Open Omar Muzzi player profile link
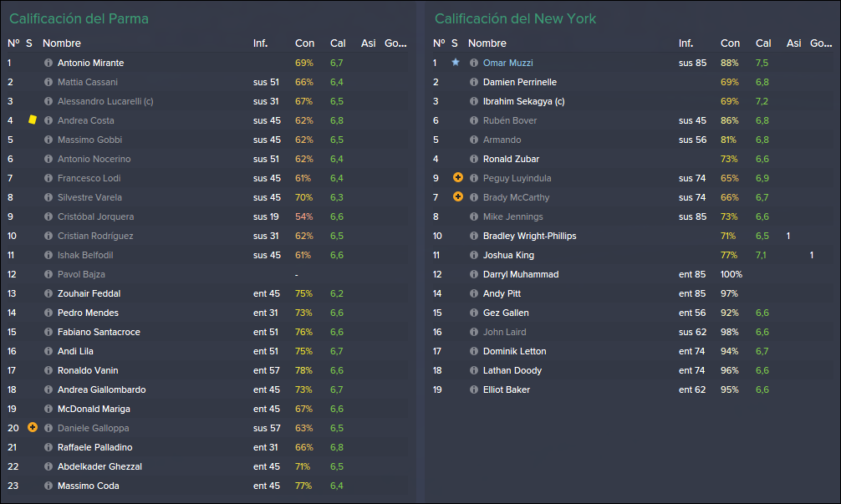The width and height of the screenshot is (841, 504). coord(508,63)
